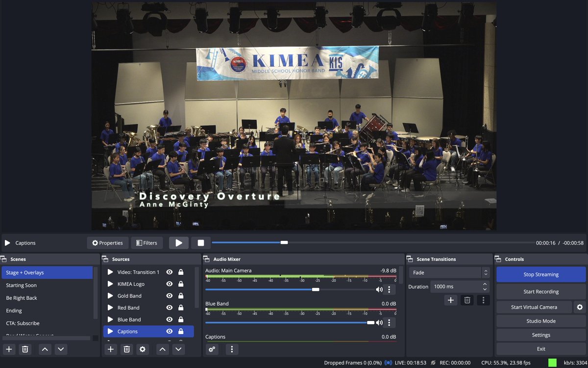Screen dimensions: 588x368
Task: Unlock the Gold Band source
Action: coord(181,296)
